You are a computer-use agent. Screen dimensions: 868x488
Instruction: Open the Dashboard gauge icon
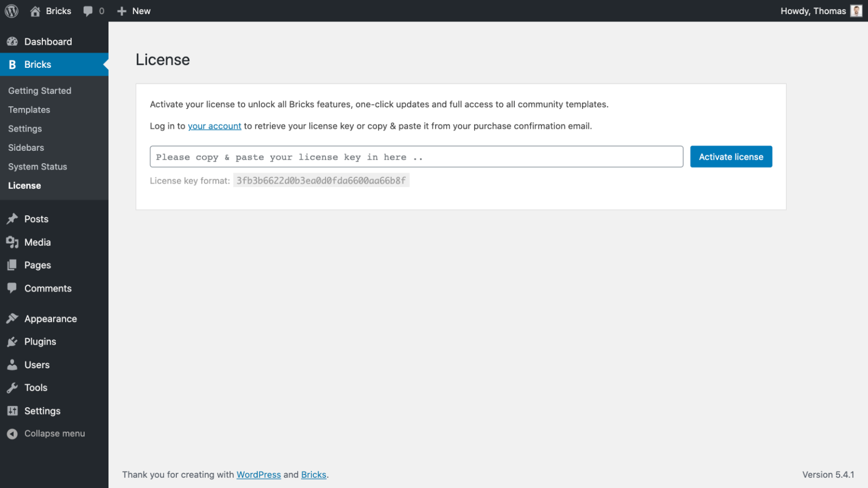pyautogui.click(x=12, y=42)
